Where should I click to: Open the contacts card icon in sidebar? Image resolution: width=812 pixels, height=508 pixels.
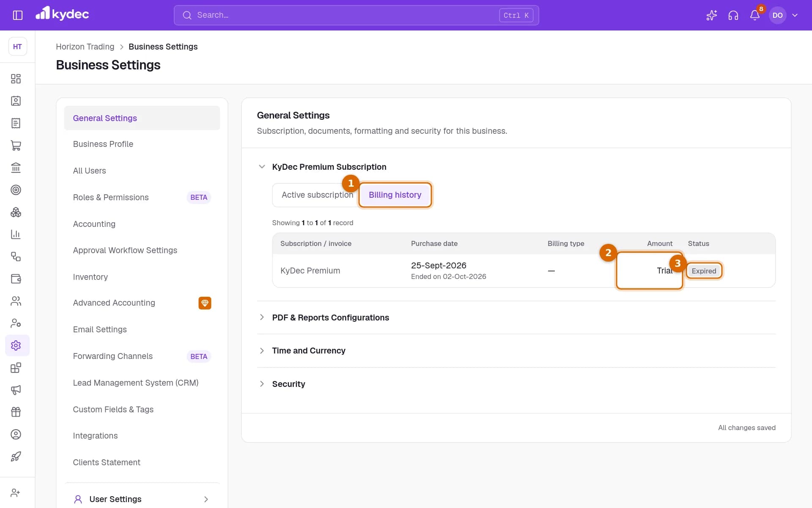coord(16,101)
